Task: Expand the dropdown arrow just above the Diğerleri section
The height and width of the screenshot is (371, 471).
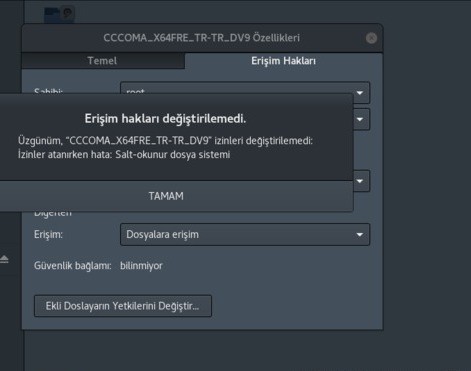Action: click(361, 181)
